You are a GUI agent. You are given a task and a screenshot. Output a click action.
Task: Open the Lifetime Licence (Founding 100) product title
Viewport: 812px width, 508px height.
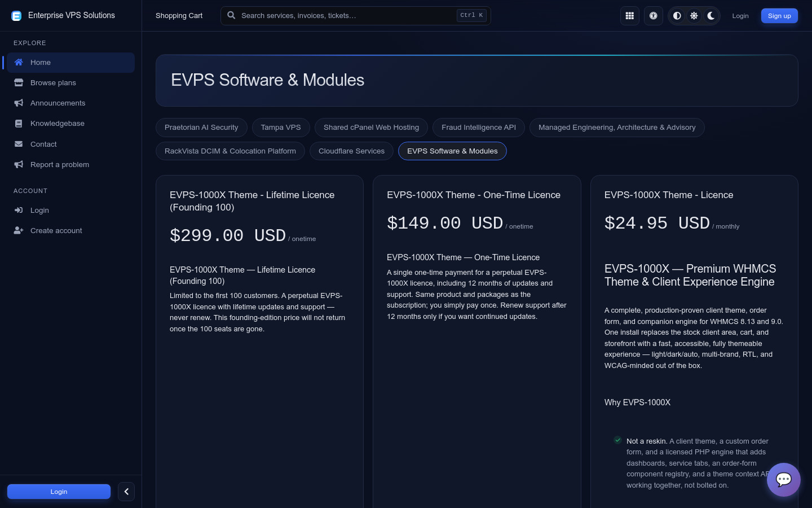click(x=252, y=201)
